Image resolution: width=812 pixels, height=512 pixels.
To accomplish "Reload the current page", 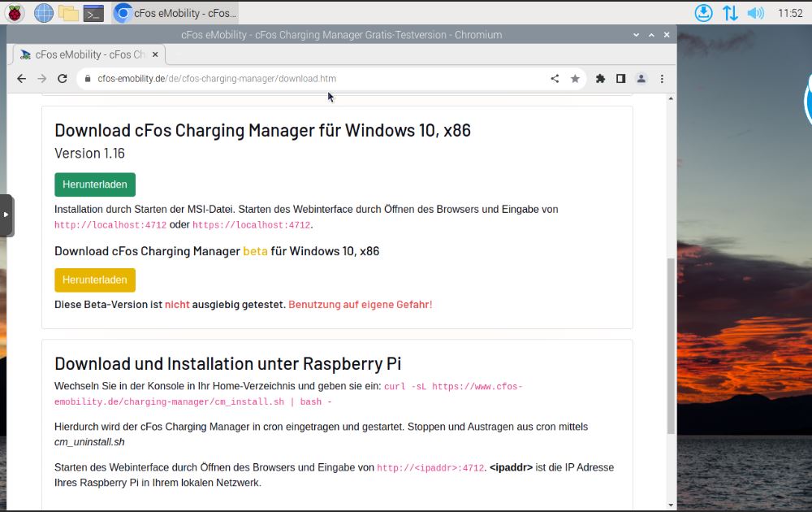I will pos(63,79).
